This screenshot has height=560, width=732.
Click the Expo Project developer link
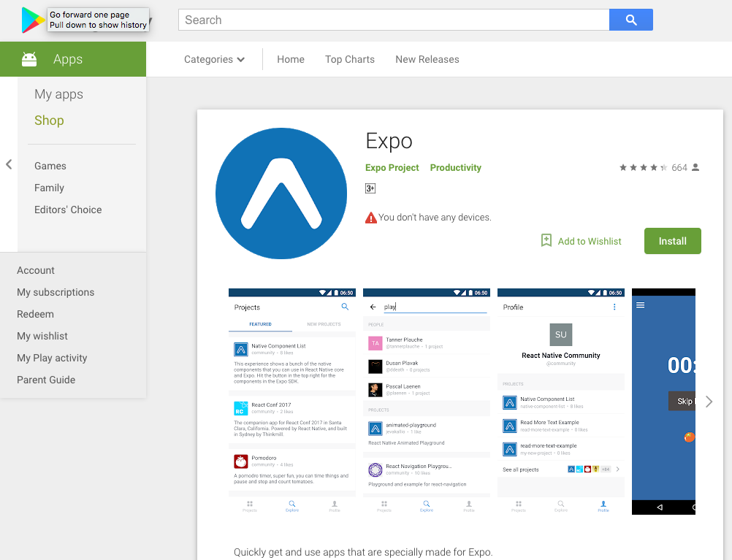coord(392,168)
